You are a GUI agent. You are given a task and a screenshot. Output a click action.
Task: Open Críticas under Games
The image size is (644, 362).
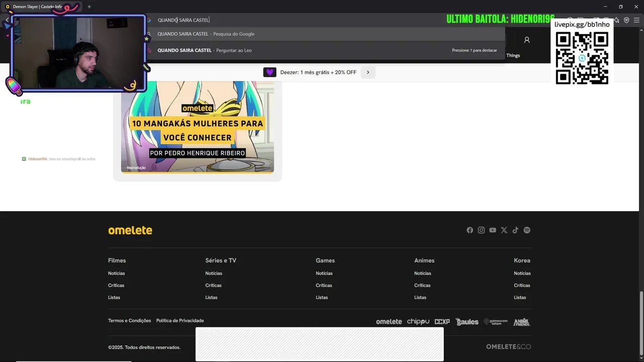pyautogui.click(x=324, y=286)
